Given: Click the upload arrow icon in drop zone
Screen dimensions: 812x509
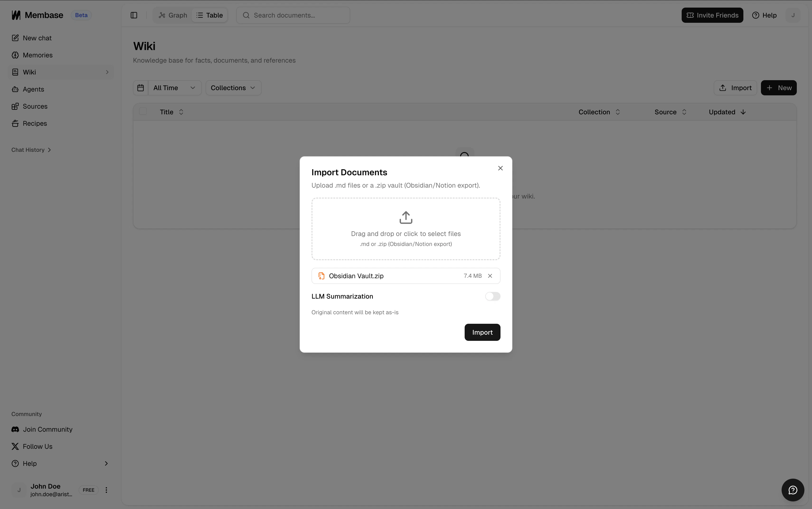Looking at the screenshot, I should (406, 217).
